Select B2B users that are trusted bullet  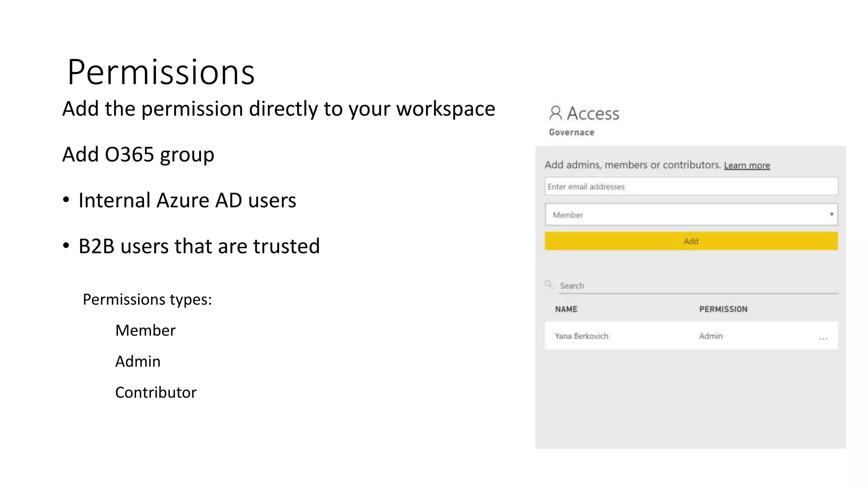coord(199,246)
